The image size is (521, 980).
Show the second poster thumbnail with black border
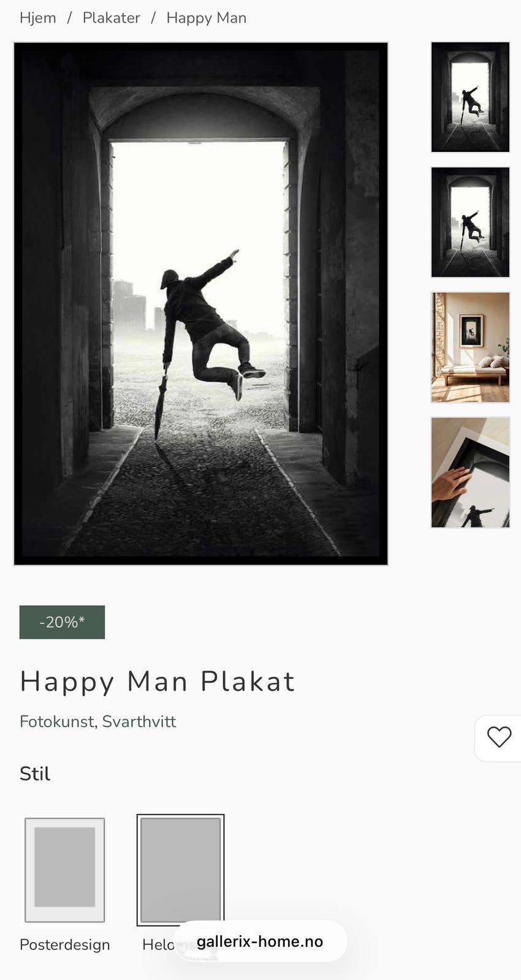(470, 222)
